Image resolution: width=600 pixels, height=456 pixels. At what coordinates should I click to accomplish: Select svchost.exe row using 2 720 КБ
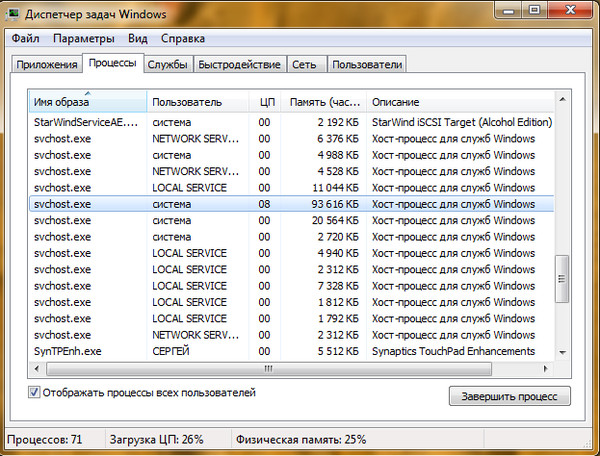coord(292,237)
